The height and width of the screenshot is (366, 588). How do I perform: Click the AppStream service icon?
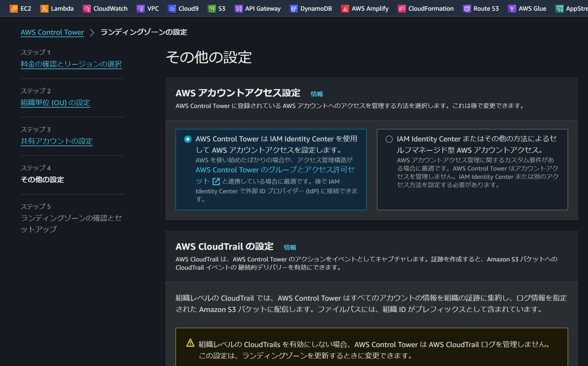point(559,9)
